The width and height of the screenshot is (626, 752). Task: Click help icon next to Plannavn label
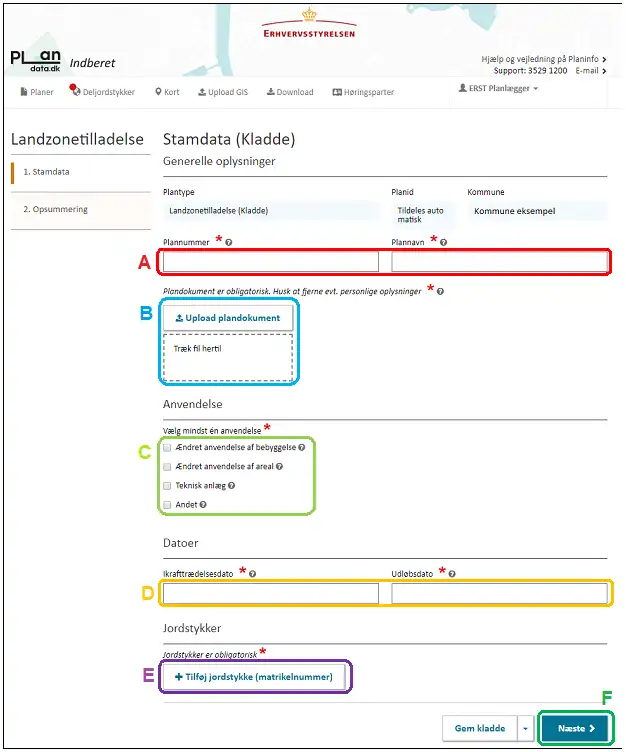(x=443, y=242)
